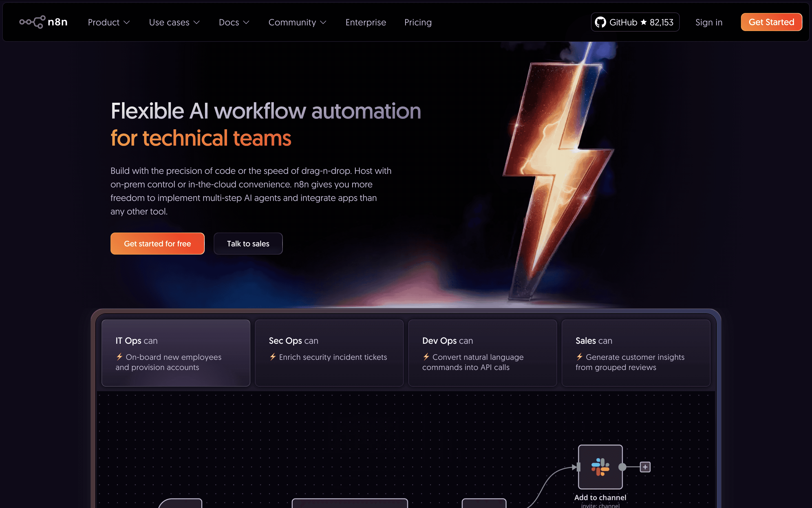Click the Slack node output connector dot

coord(622,467)
